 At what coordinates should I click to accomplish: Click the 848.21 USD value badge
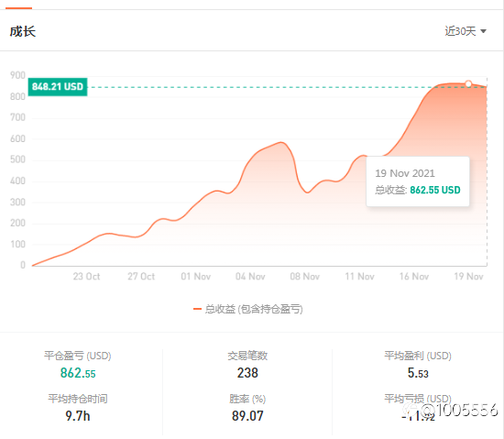58,87
